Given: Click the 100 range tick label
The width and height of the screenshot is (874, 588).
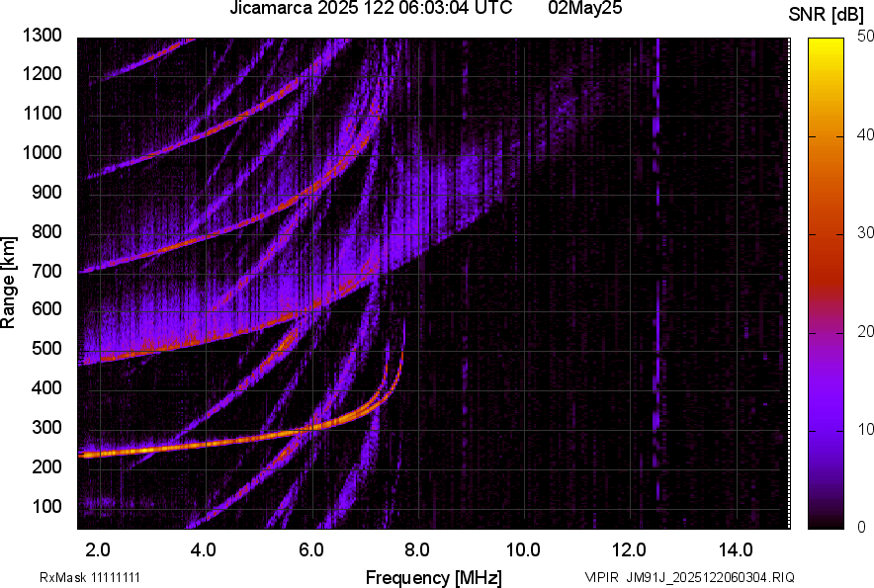Looking at the screenshot, I should [x=46, y=506].
